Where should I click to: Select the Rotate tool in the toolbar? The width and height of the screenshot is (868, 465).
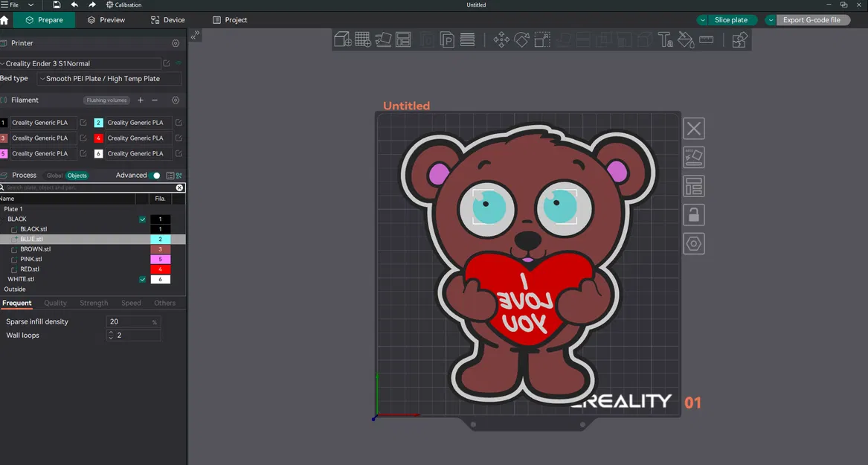521,39
